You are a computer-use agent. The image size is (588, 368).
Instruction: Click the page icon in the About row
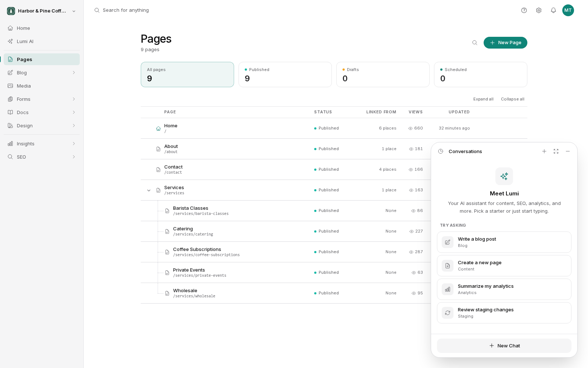tap(158, 149)
